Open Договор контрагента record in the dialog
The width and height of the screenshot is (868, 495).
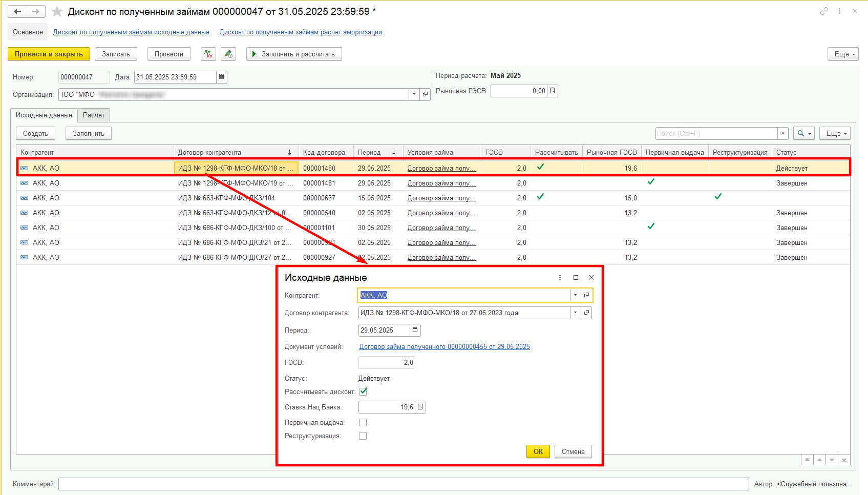[586, 313]
